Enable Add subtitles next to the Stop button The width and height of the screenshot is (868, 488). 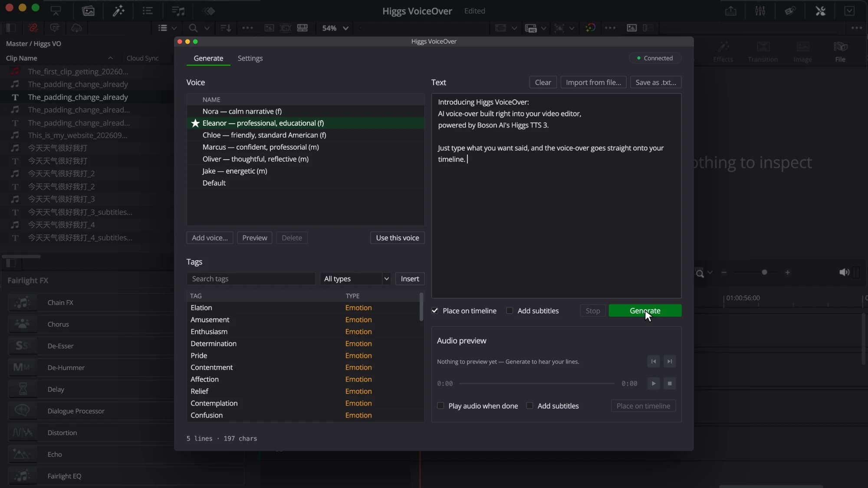pyautogui.click(x=510, y=311)
